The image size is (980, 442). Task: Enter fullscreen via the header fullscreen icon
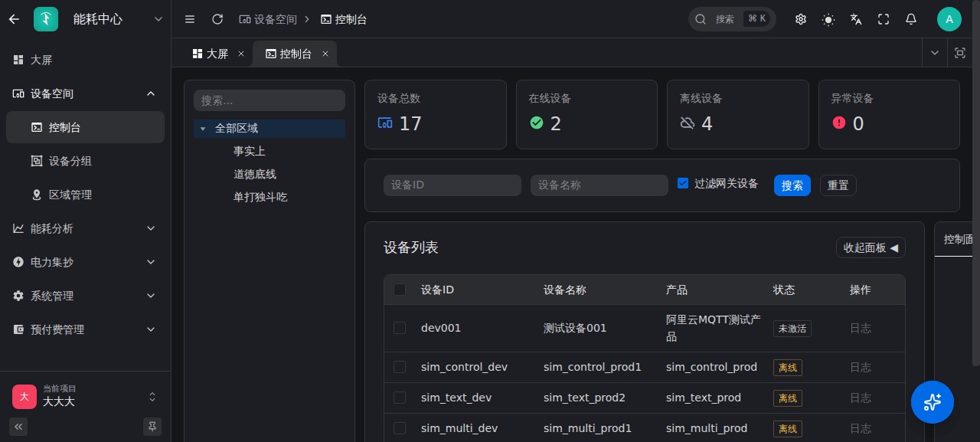click(884, 19)
